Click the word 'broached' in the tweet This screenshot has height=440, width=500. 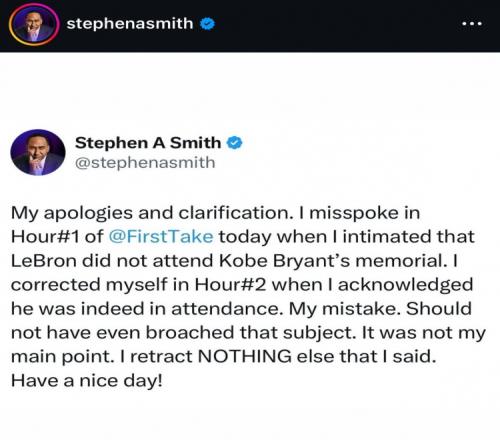190,332
